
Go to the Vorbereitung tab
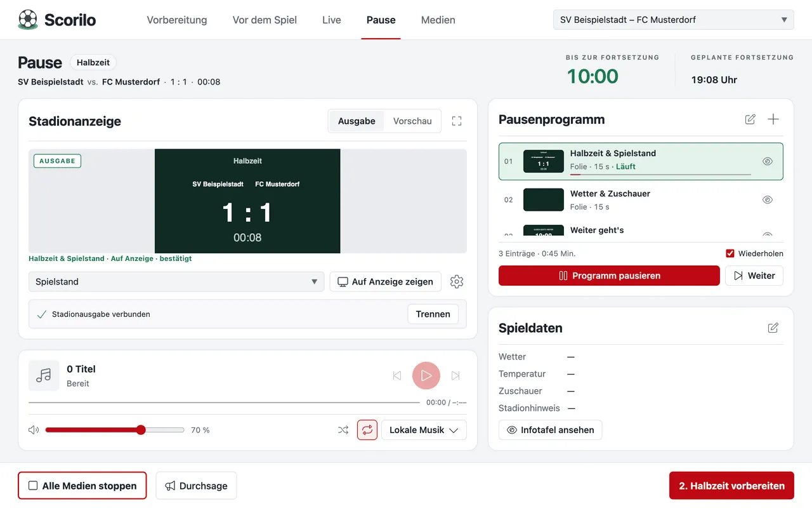177,20
